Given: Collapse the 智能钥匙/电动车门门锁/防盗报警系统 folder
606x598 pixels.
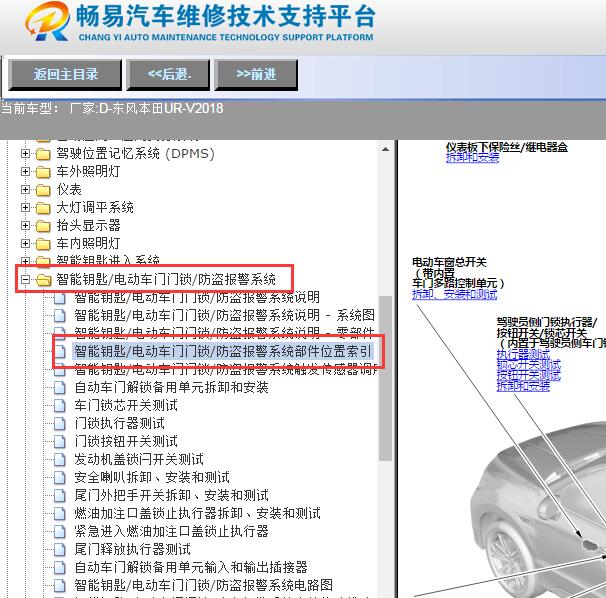Looking at the screenshot, I should point(26,279).
